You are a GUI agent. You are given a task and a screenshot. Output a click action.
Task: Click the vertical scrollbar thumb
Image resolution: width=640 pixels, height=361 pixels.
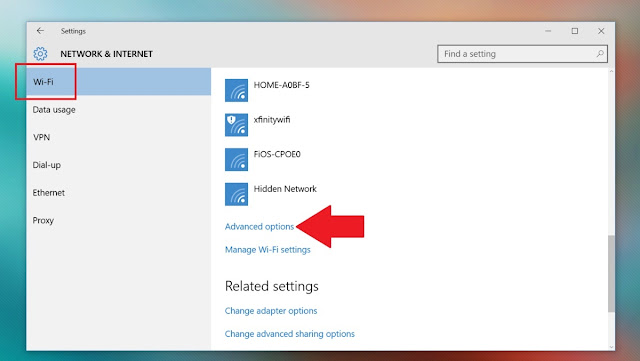(x=611, y=274)
